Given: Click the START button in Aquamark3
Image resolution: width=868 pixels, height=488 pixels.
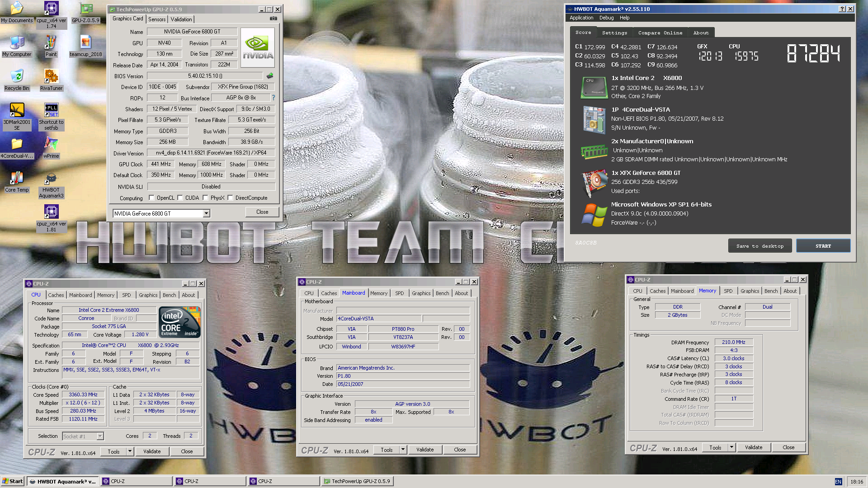Looking at the screenshot, I should coord(823,246).
